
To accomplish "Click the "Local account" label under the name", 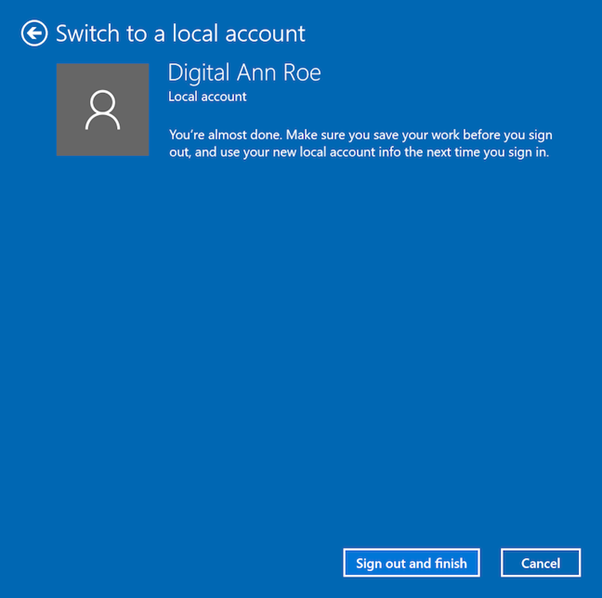I will tap(207, 97).
